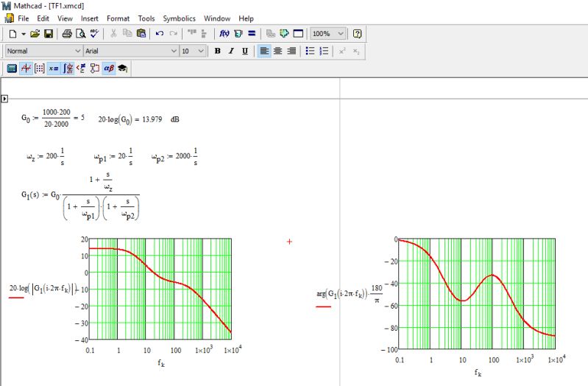588x386 pixels.
Task: Open Help with the question mark icon
Action: click(358, 34)
